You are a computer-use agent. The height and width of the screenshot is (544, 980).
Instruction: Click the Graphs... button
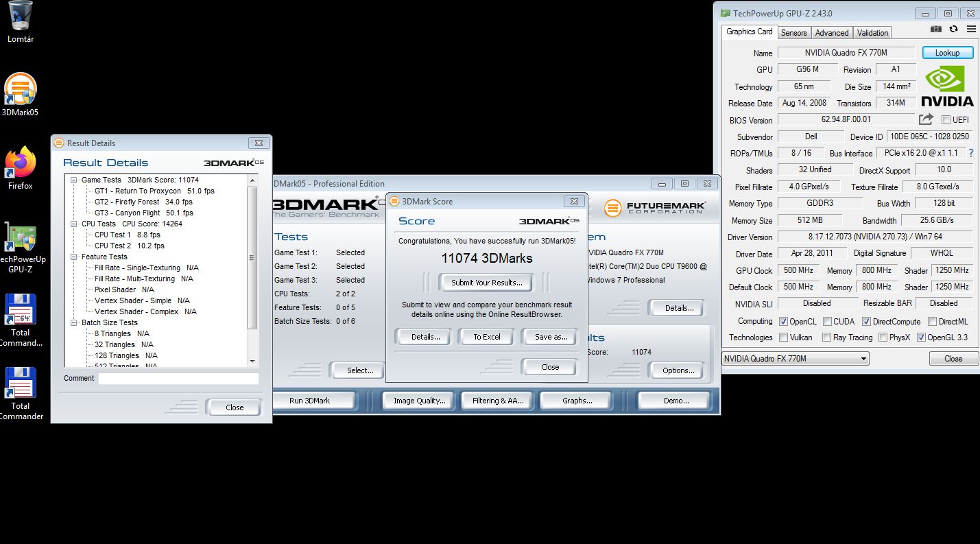(x=577, y=401)
